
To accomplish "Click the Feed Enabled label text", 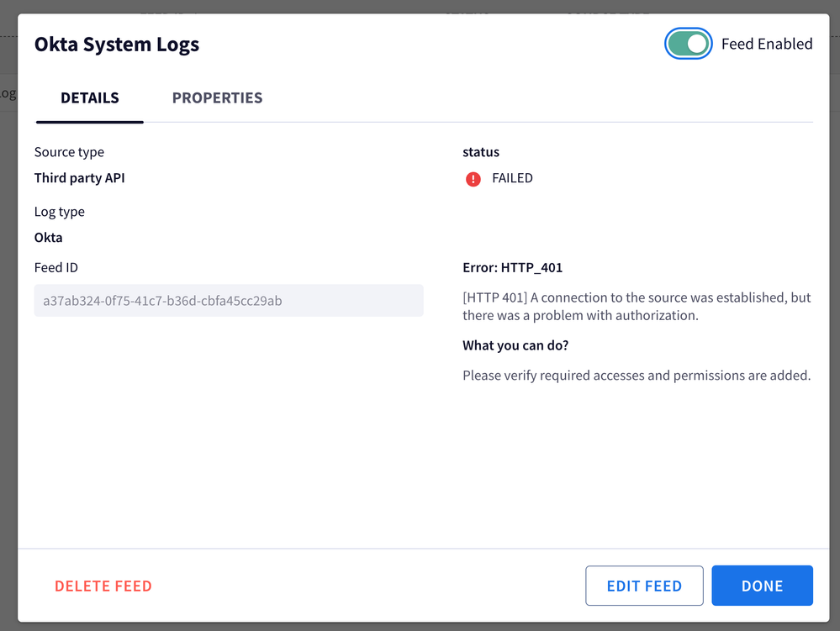I will tap(767, 44).
